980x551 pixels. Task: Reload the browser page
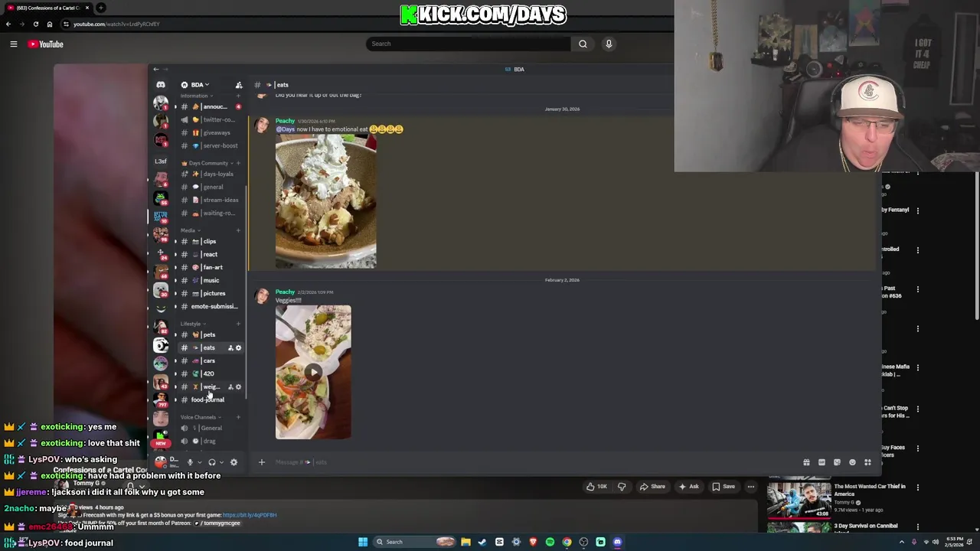35,24
